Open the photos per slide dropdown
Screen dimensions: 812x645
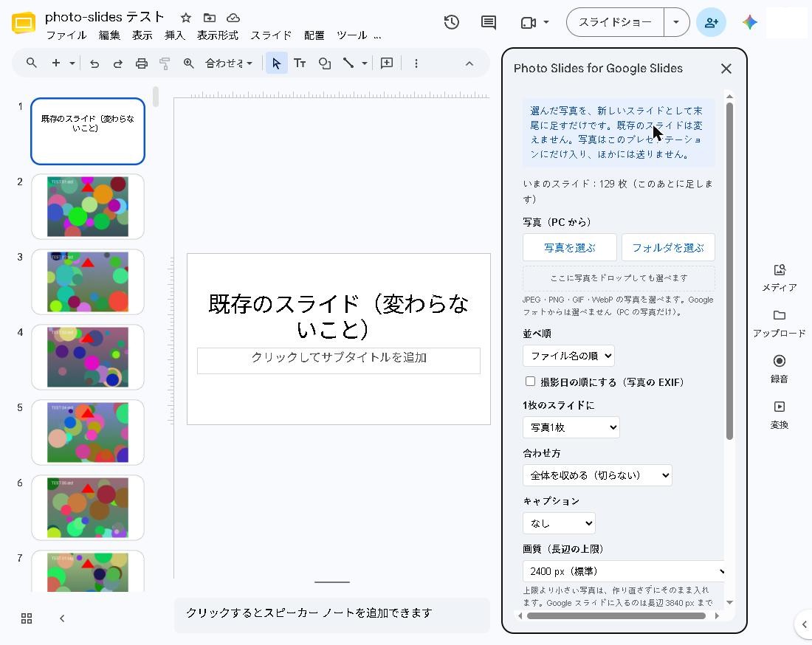click(571, 427)
